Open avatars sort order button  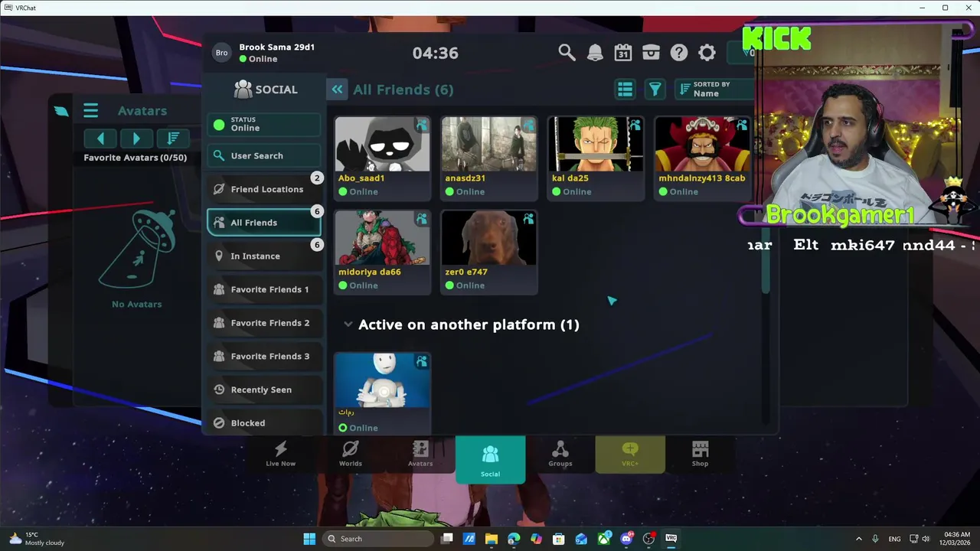click(173, 138)
